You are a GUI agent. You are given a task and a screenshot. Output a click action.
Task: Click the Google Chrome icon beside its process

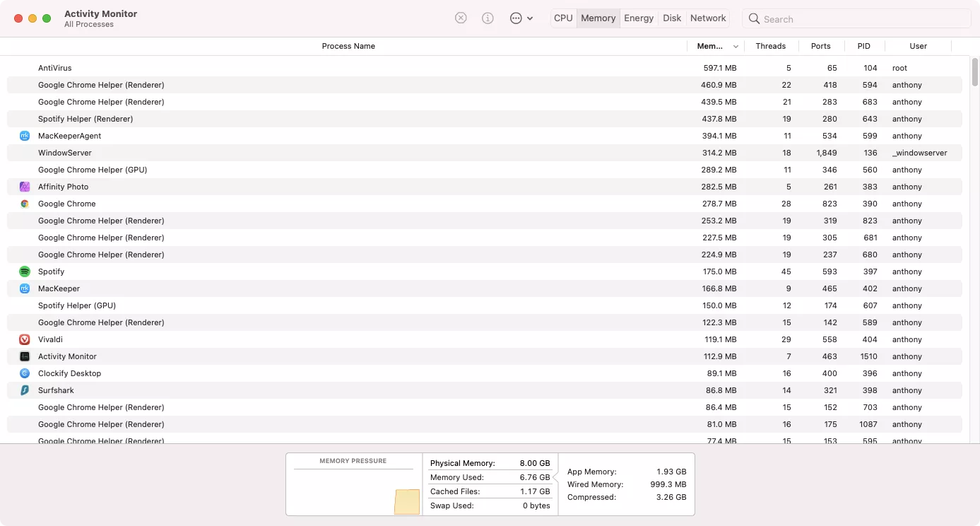click(26, 204)
